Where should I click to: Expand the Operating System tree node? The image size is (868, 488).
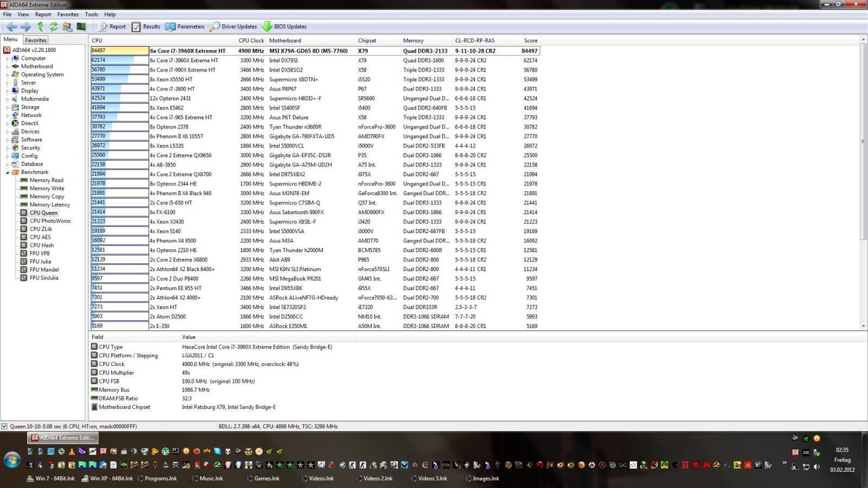7,75
